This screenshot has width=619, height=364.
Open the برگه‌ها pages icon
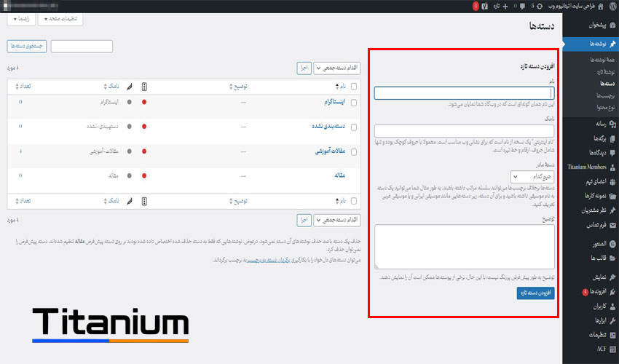(x=612, y=138)
